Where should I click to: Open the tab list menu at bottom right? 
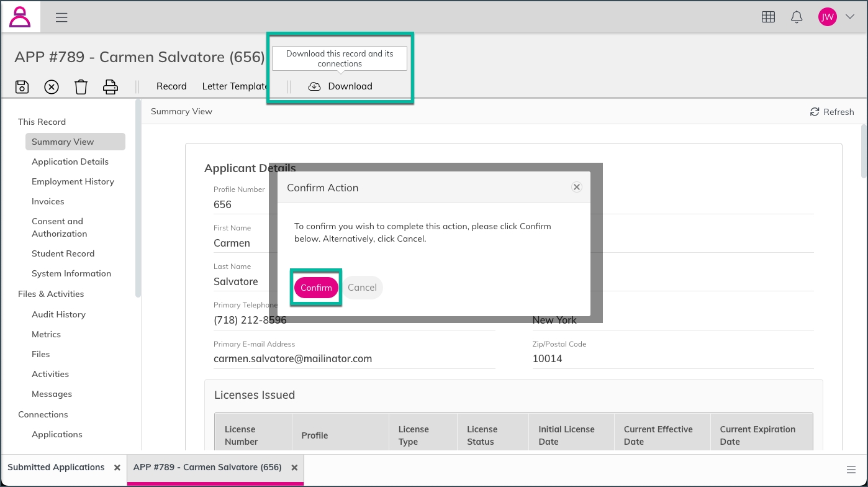click(851, 469)
